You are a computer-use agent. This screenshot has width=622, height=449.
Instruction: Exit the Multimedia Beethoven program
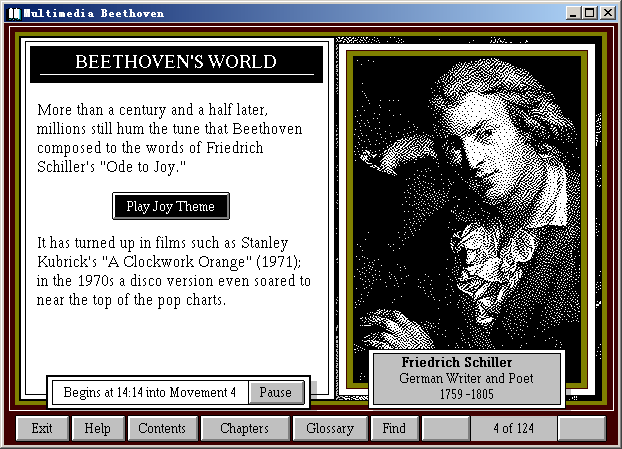click(x=42, y=428)
